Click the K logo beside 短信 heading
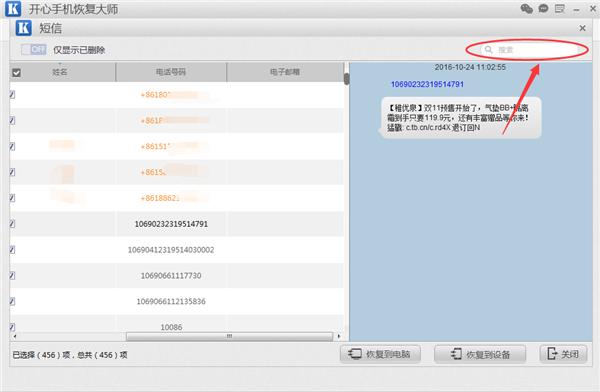This screenshot has width=600, height=392. [x=23, y=28]
